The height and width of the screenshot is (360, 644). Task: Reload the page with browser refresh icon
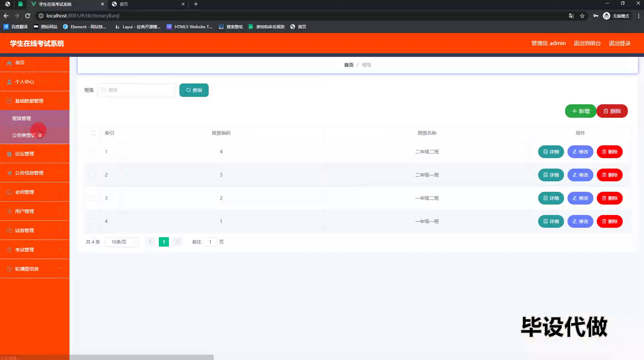pyautogui.click(x=28, y=16)
